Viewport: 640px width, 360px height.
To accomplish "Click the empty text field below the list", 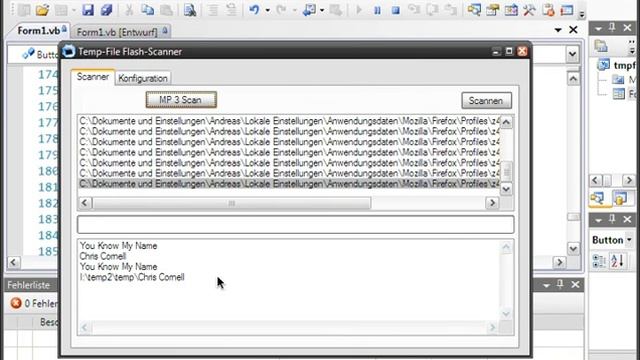I will tap(296, 224).
